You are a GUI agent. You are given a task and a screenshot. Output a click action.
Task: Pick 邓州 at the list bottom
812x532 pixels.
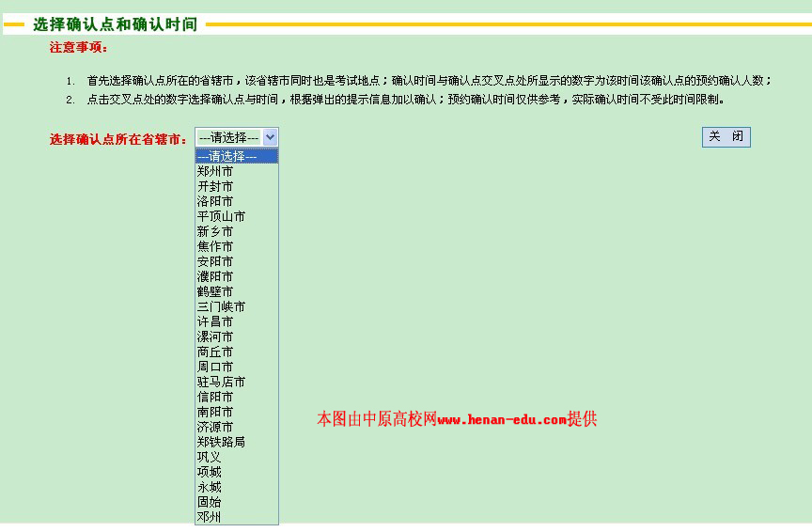210,517
